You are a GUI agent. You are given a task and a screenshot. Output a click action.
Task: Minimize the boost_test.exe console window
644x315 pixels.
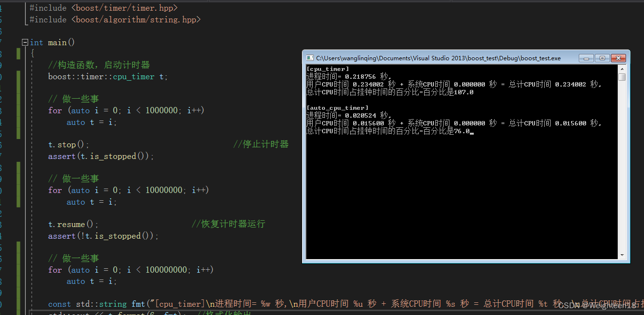[x=587, y=58]
